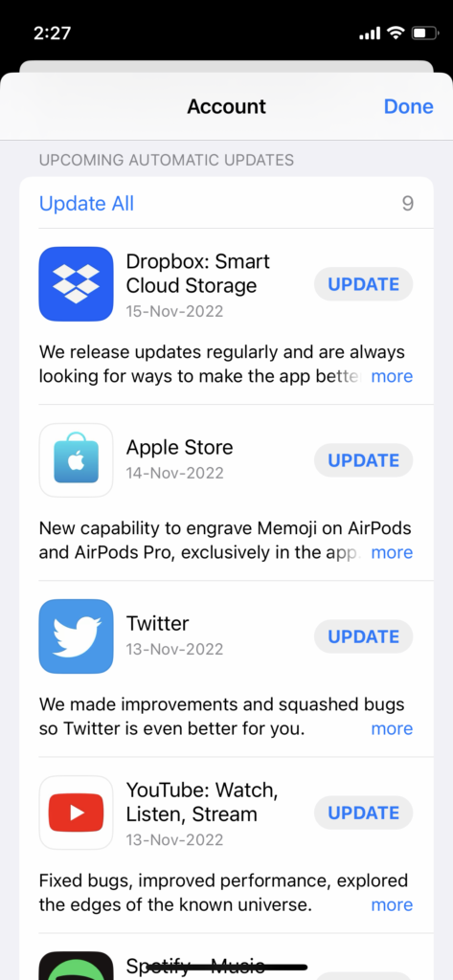Tap the cellular signal bars icon
This screenshot has width=453, height=980.
click(x=371, y=33)
